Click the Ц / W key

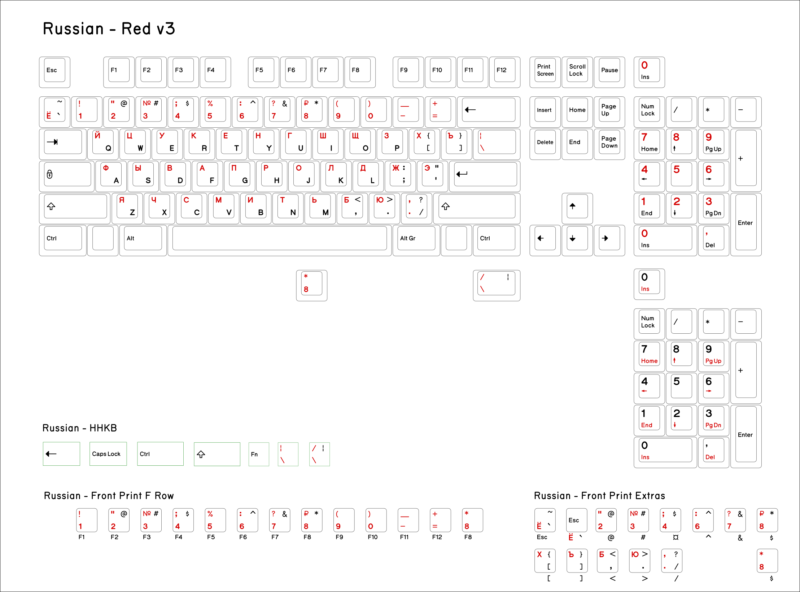135,144
